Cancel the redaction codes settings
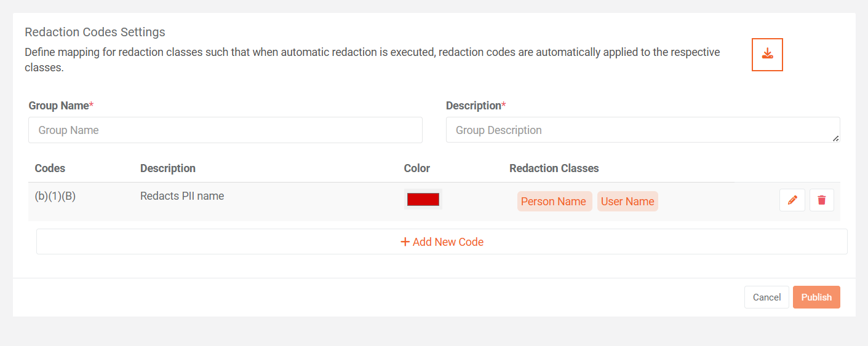This screenshot has width=868, height=346. pos(766,297)
